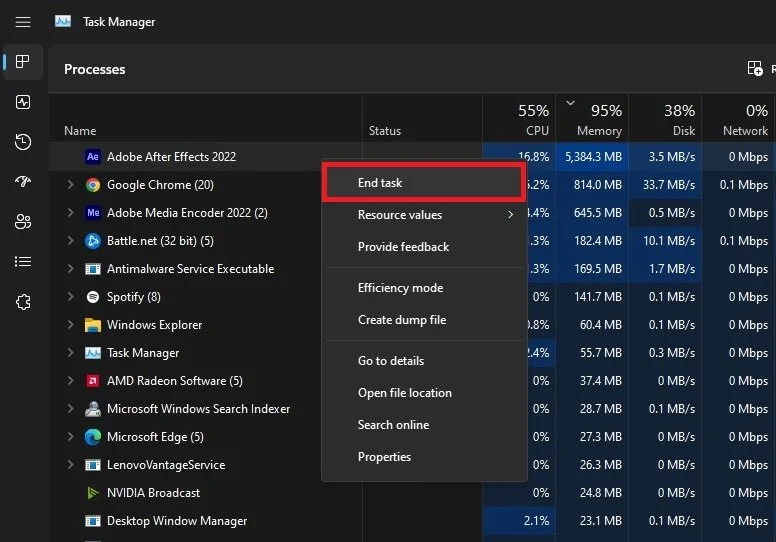Expand the AMD Radeon Software (5) group
The image size is (776, 542).
(x=70, y=381)
